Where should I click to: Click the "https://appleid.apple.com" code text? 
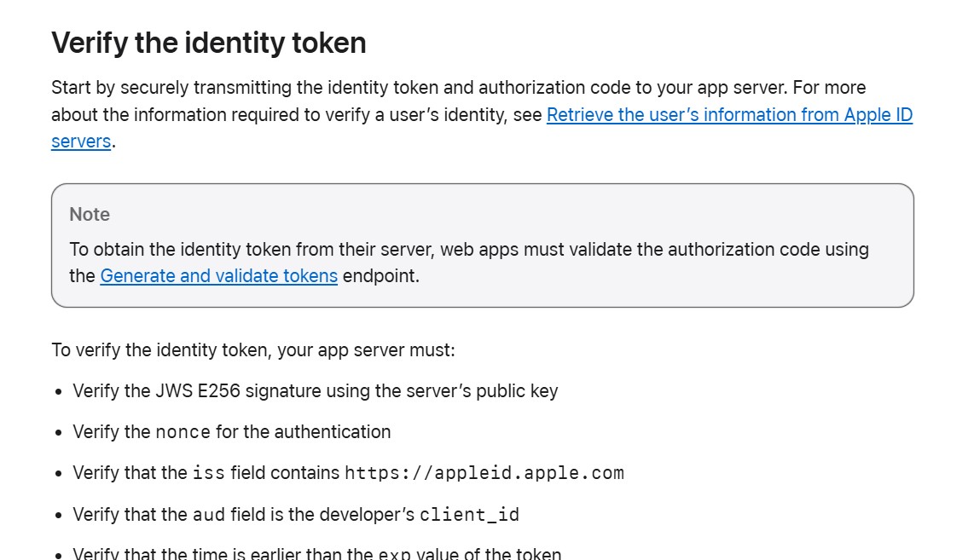click(484, 473)
